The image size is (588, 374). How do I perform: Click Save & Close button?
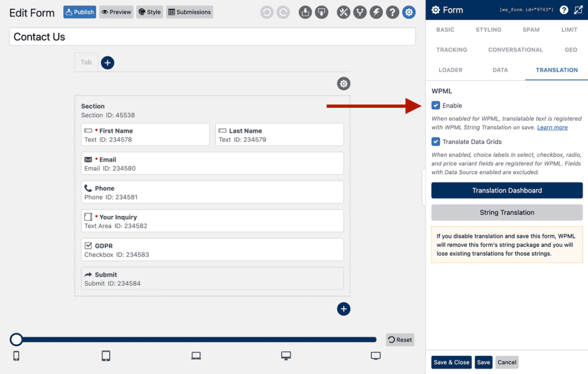pos(451,362)
